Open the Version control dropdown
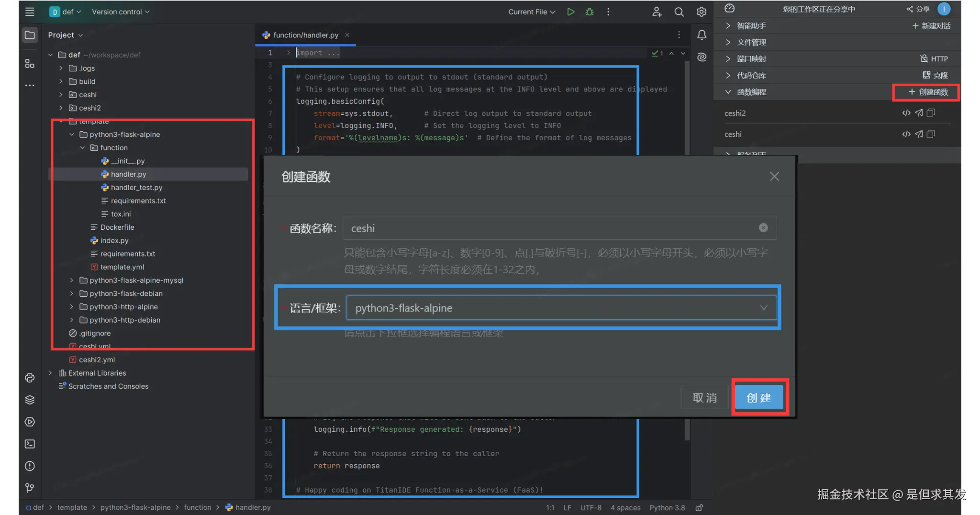980x515 pixels. [121, 12]
